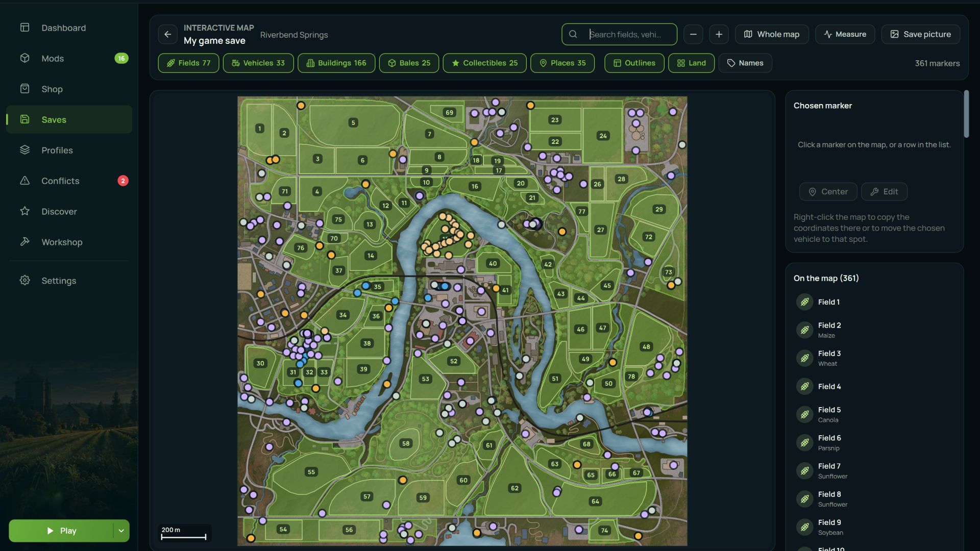The image size is (980, 551).
Task: Activate the Measure tool
Action: (x=845, y=34)
